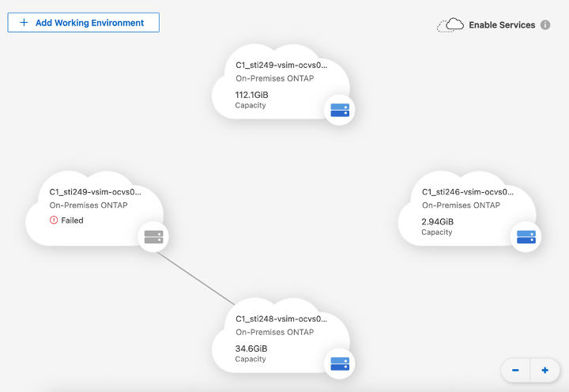
Task: Click the Failed status text
Action: [72, 220]
